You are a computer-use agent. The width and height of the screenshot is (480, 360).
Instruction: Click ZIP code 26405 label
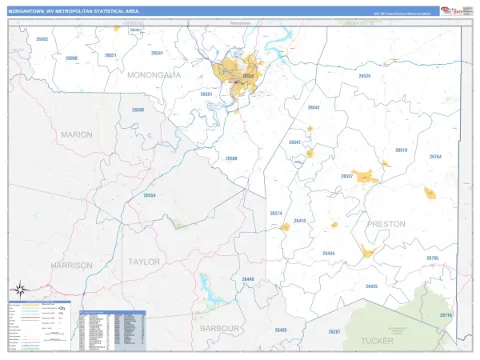(x=281, y=330)
